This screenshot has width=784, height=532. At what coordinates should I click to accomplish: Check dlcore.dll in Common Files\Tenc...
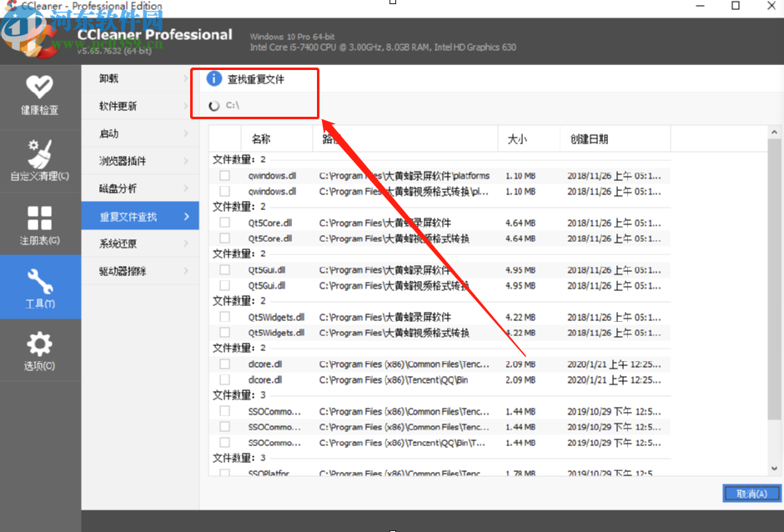tap(225, 364)
